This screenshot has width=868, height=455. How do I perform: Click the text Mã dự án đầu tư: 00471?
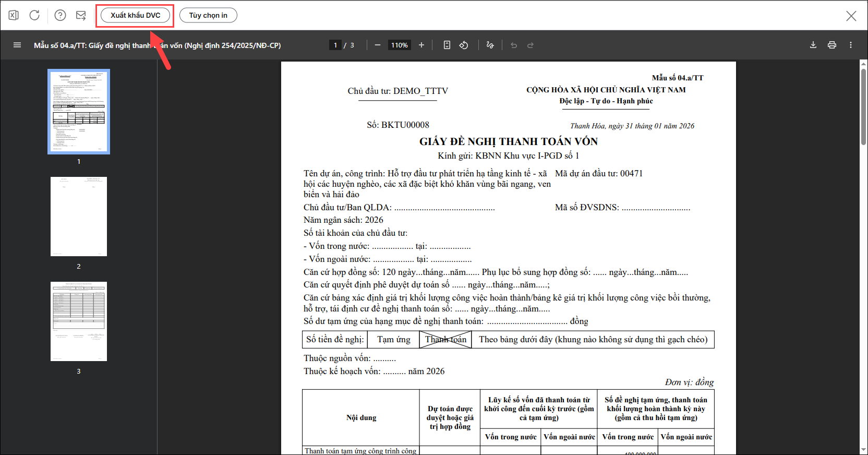click(x=599, y=173)
